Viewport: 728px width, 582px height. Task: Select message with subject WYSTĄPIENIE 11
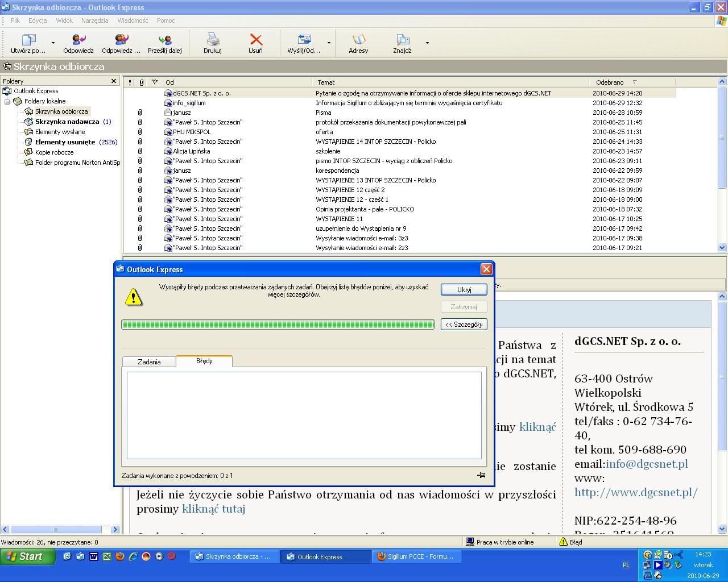coord(399,219)
